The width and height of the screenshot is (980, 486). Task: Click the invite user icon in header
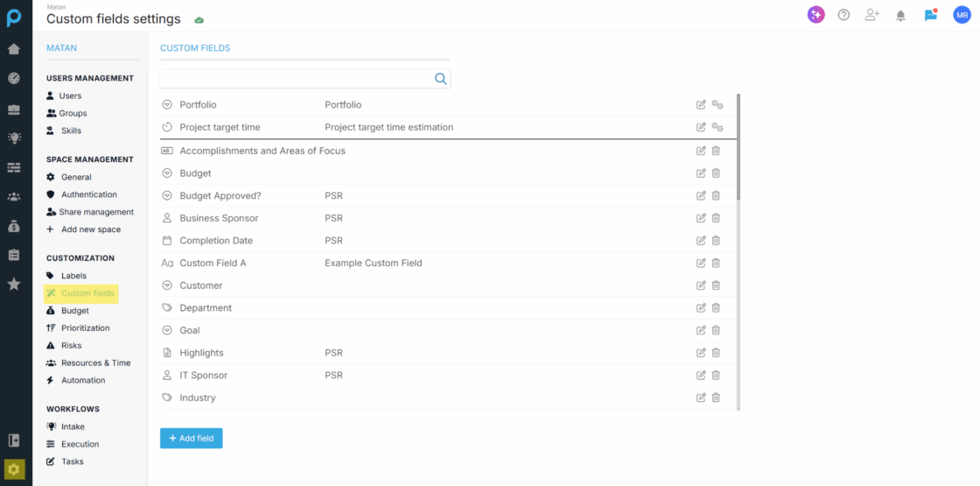871,15
